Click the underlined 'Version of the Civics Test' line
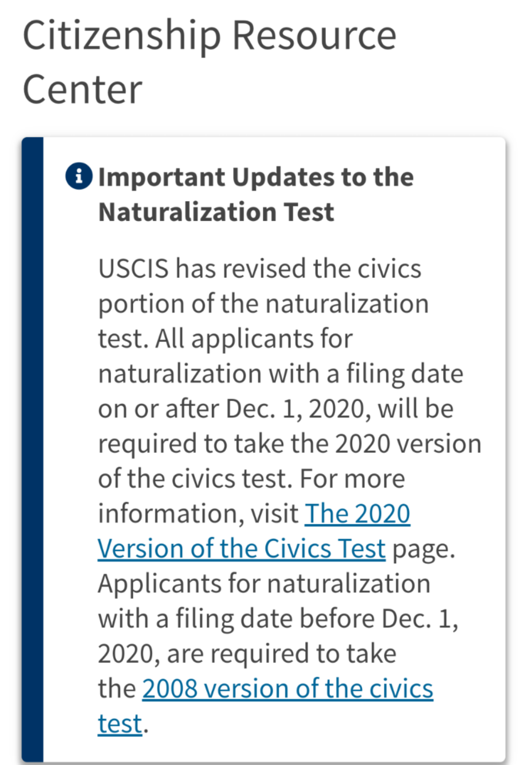Screen dimensions: 532x765 pyautogui.click(x=242, y=549)
